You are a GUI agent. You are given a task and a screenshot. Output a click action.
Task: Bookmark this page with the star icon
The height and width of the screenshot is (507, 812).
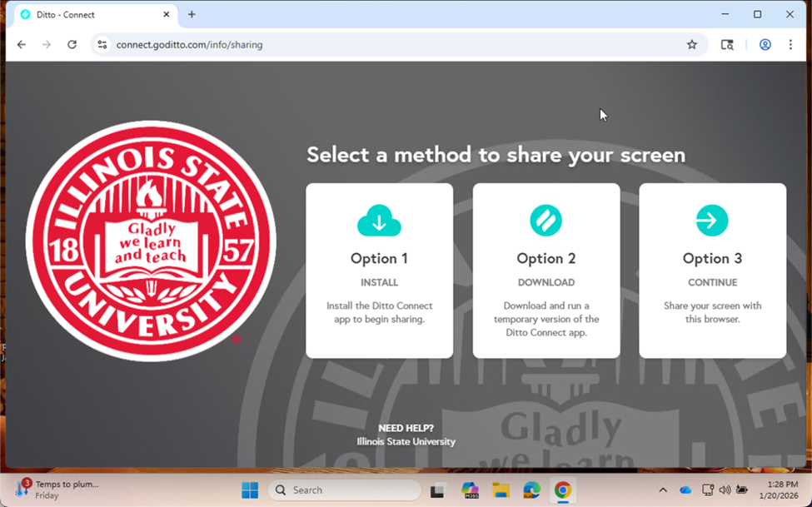pyautogui.click(x=692, y=44)
